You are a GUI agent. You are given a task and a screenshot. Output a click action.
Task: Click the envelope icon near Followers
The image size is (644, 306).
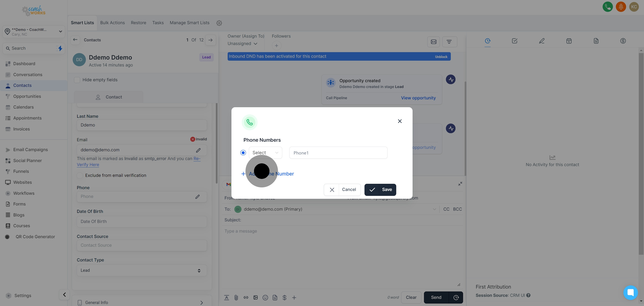pyautogui.click(x=434, y=42)
